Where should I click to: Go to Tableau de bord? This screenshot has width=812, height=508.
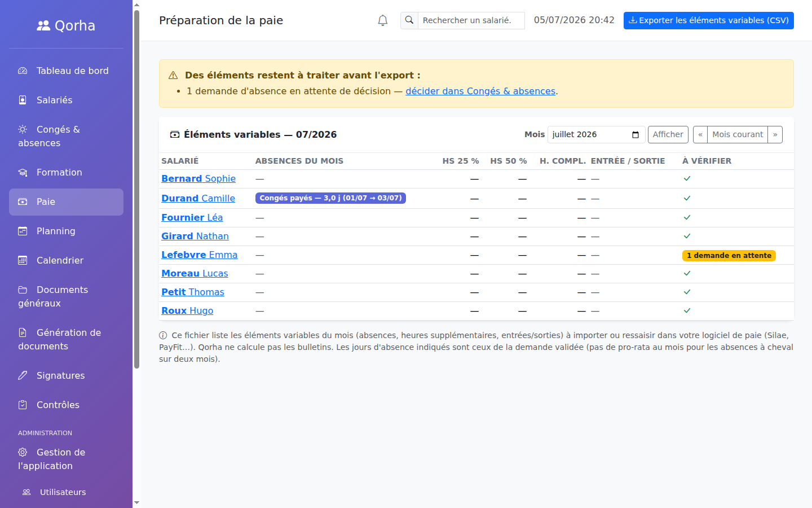point(66,71)
